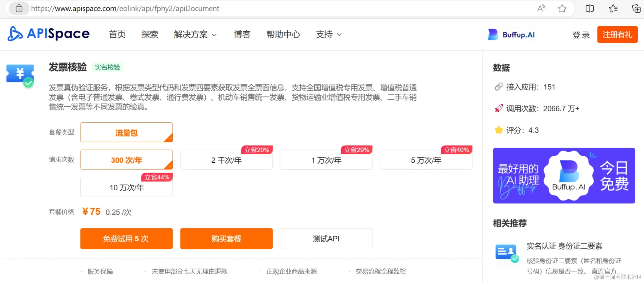This screenshot has width=644, height=282.
Task: Click 未使用部分七天无理由退款 text
Action: click(189, 271)
